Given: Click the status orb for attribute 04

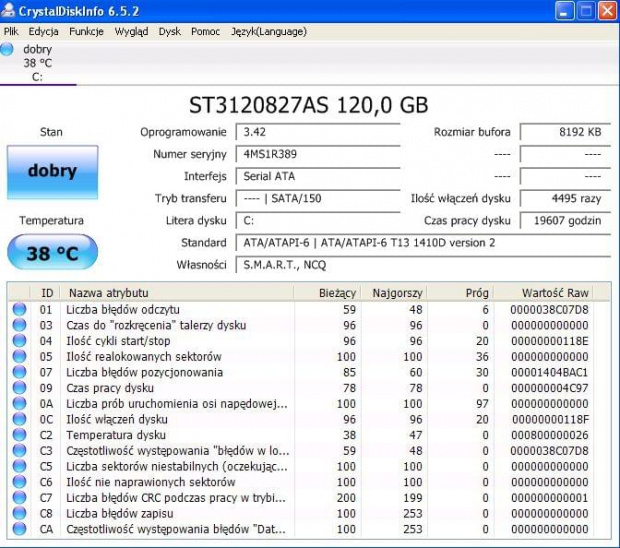Looking at the screenshot, I should click(x=19, y=341).
